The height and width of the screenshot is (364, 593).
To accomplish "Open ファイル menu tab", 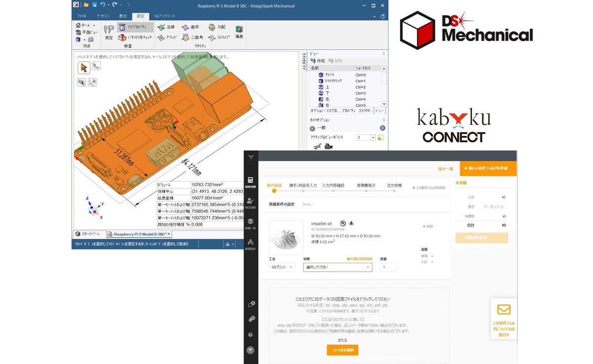I will pyautogui.click(x=82, y=16).
